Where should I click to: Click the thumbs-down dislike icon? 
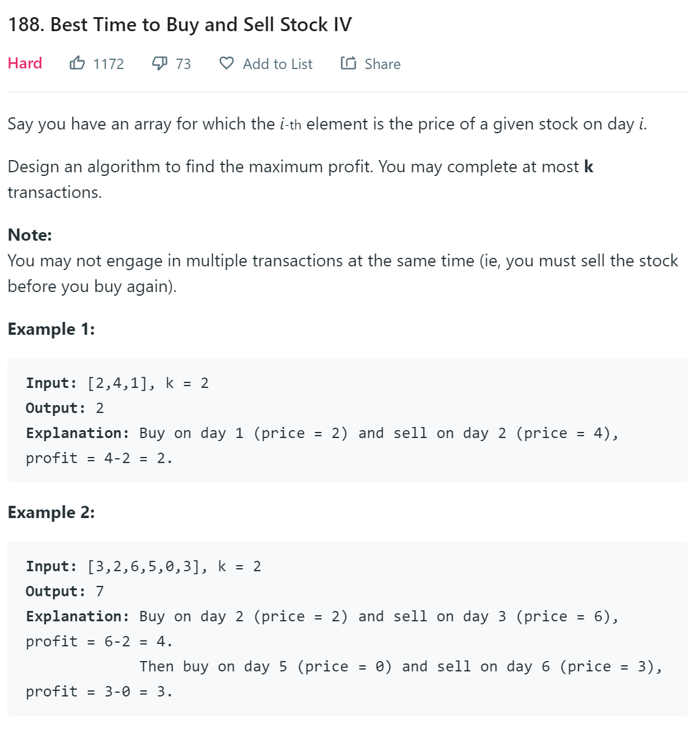click(159, 63)
